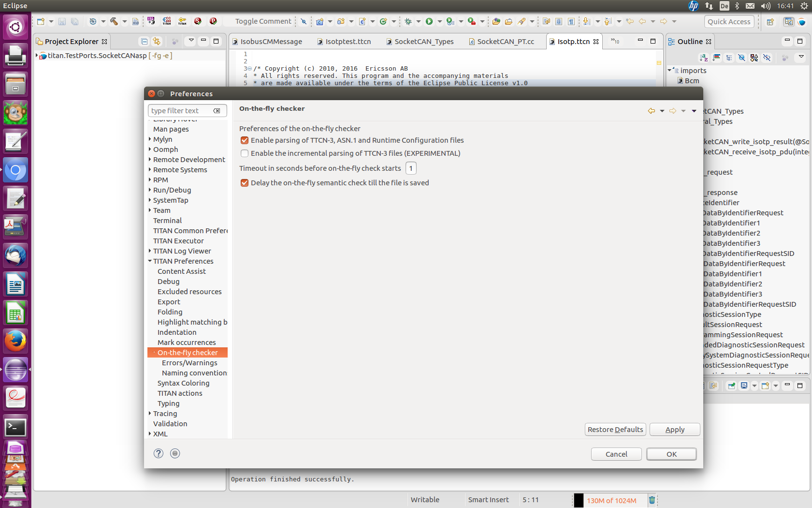Image resolution: width=812 pixels, height=508 pixels.
Task: Select the Syntax Coloring preferences page
Action: 183,383
